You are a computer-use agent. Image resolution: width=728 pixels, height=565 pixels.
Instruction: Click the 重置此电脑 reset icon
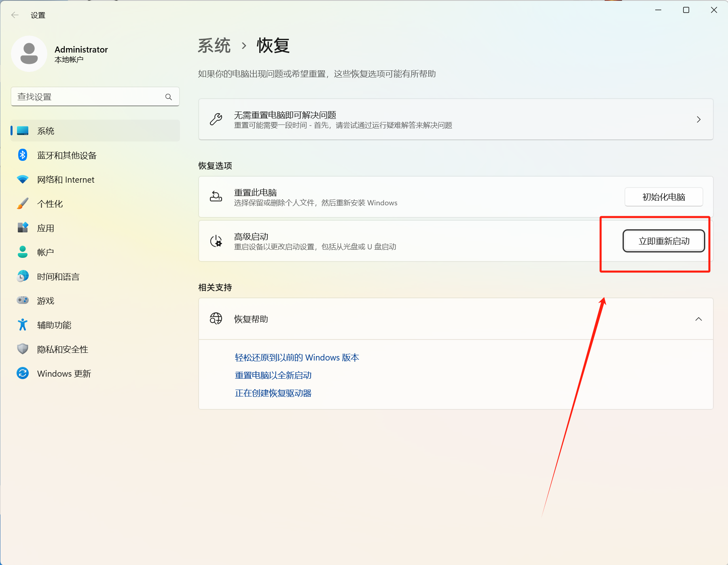pyautogui.click(x=216, y=196)
